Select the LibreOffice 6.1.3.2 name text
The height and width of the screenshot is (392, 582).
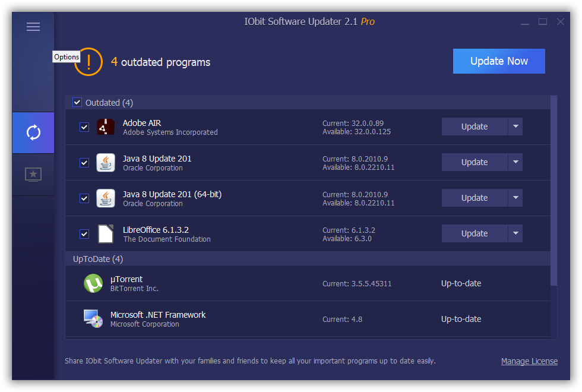pyautogui.click(x=156, y=230)
